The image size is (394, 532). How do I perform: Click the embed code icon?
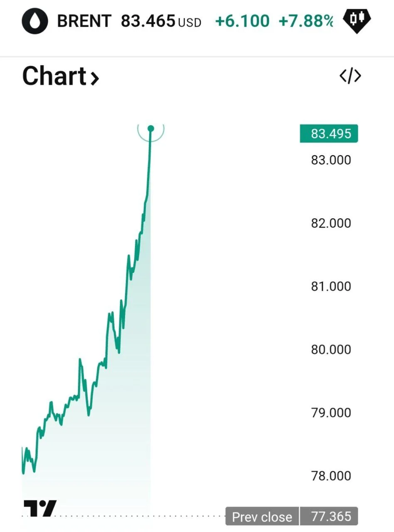click(350, 76)
